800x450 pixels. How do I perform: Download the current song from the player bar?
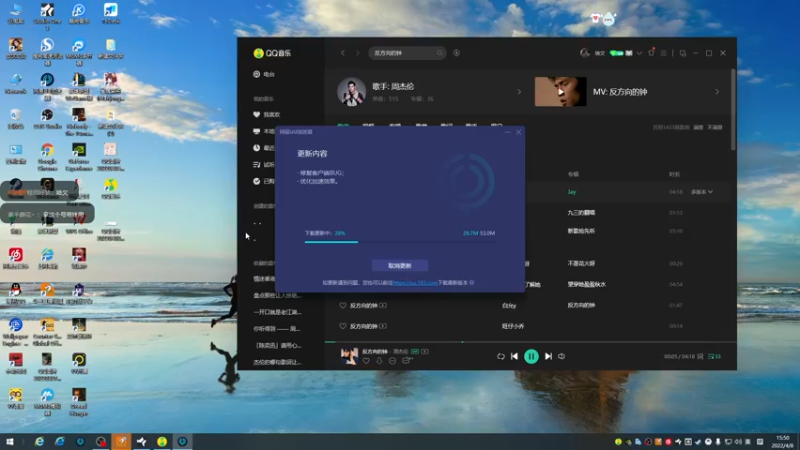click(x=379, y=361)
